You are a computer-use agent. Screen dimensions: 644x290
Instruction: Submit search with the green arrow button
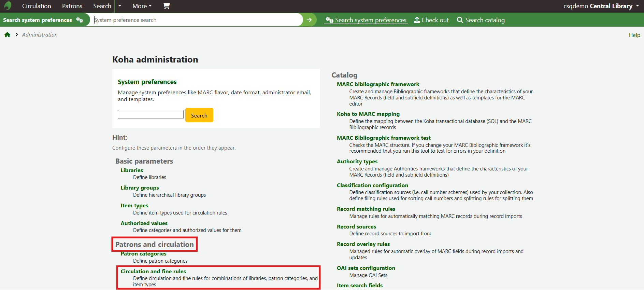point(309,20)
